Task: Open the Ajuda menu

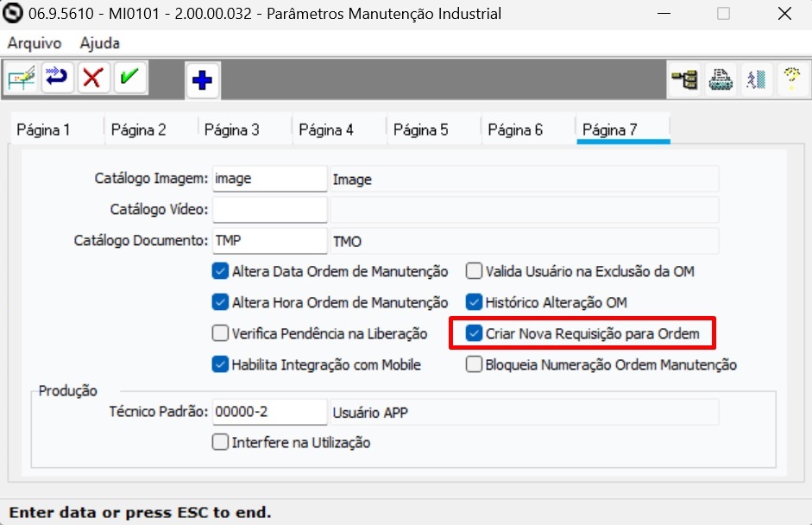Action: point(99,43)
